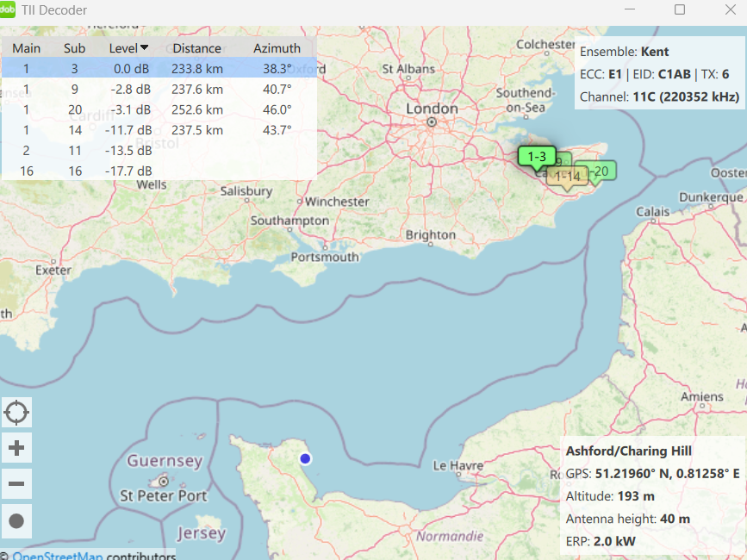Select table row with level -2.8 dB
Screen dimensions: 747x560
159,89
